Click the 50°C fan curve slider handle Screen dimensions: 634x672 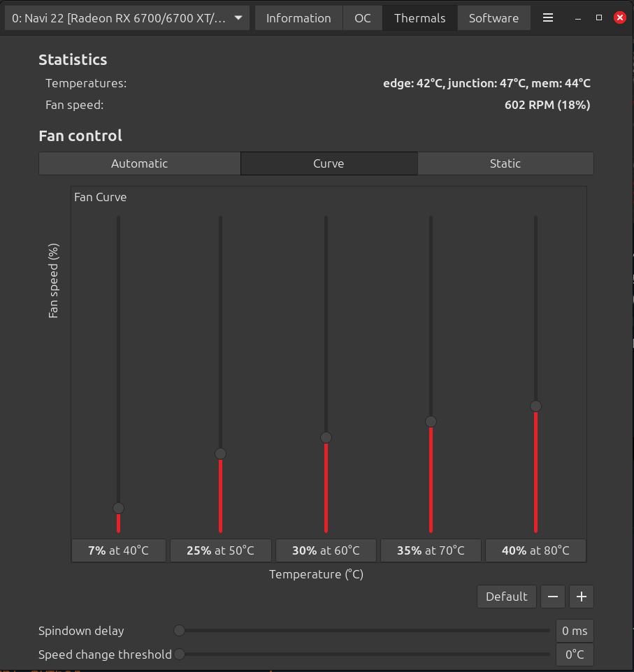point(220,454)
